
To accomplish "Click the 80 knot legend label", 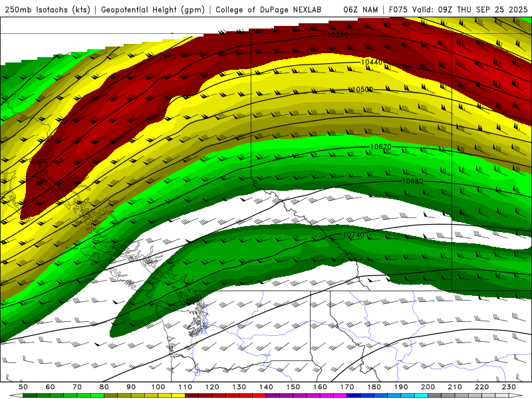I will (104, 387).
